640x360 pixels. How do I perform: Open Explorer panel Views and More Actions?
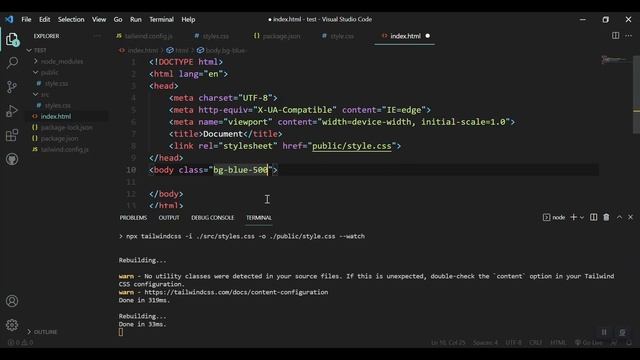[x=97, y=36]
